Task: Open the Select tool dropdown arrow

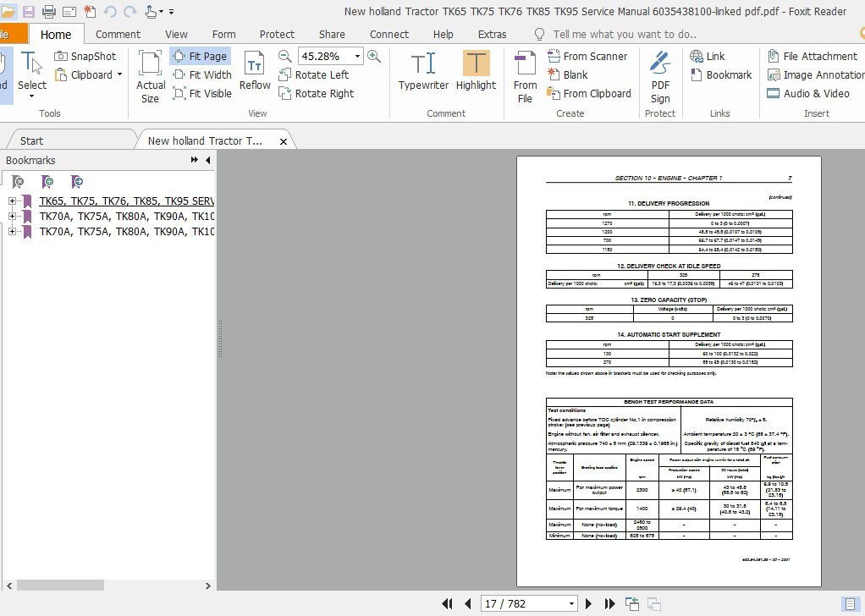Action: point(32,97)
